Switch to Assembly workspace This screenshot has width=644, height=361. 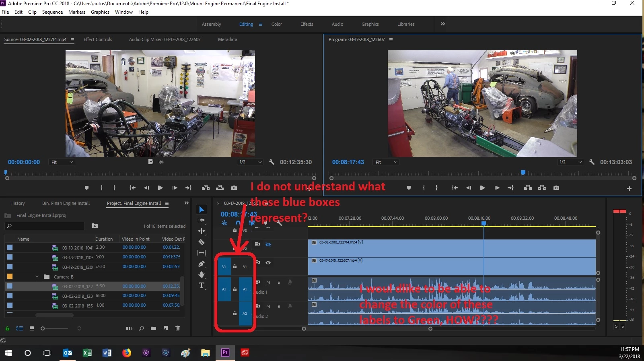212,24
